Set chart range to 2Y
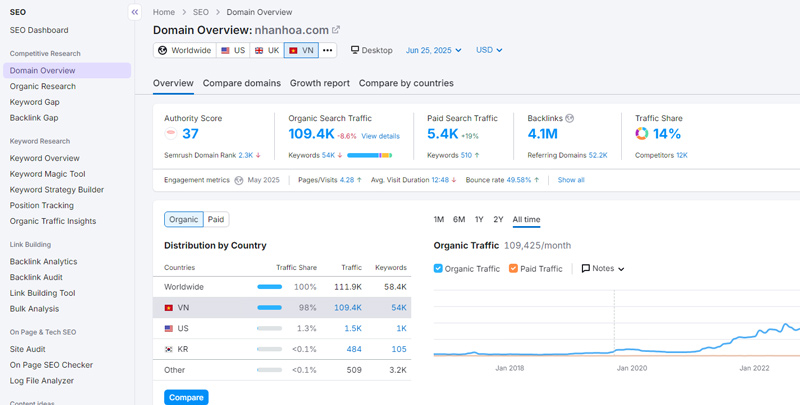800x405 pixels. pyautogui.click(x=498, y=219)
